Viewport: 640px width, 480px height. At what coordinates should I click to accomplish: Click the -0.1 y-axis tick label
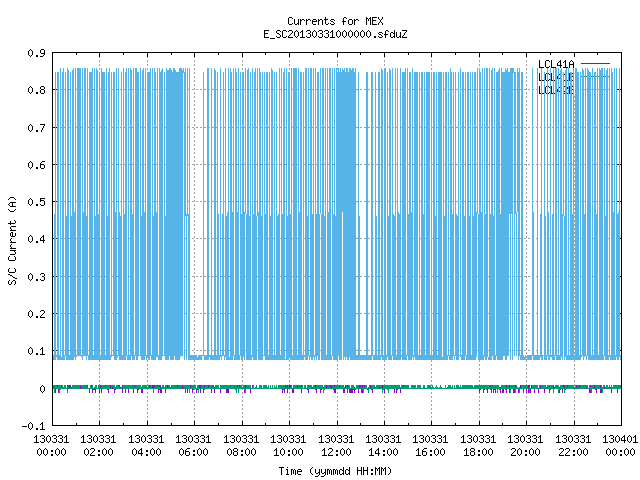click(33, 426)
